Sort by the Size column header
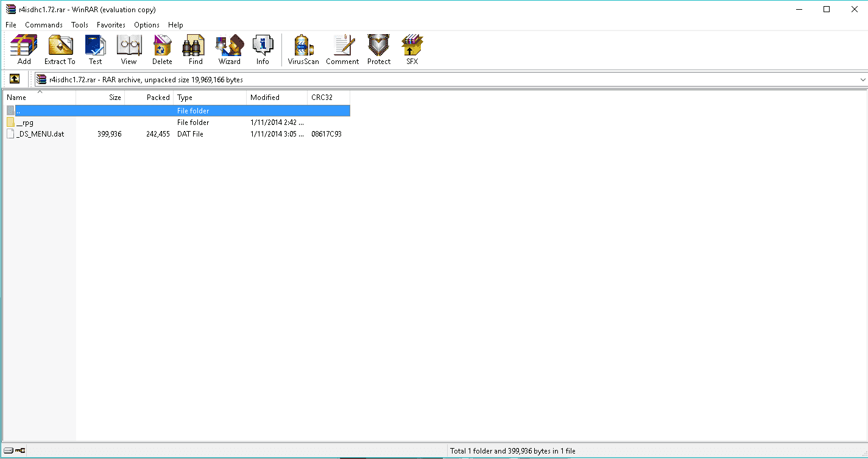868x459 pixels. [101, 98]
